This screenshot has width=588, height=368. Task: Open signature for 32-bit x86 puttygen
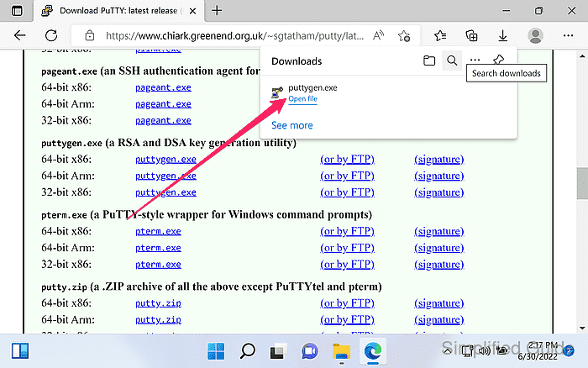pos(439,192)
